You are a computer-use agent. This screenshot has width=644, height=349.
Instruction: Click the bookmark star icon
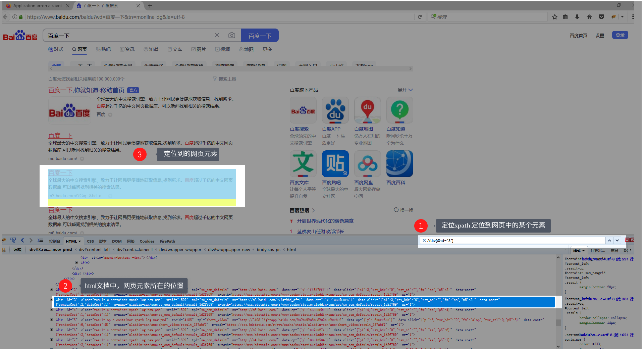point(554,17)
